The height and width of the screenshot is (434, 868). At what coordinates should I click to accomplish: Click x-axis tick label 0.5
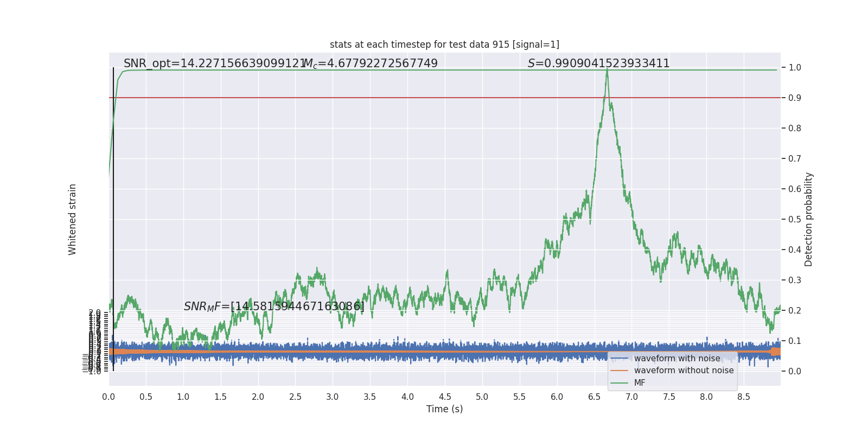[146, 397]
